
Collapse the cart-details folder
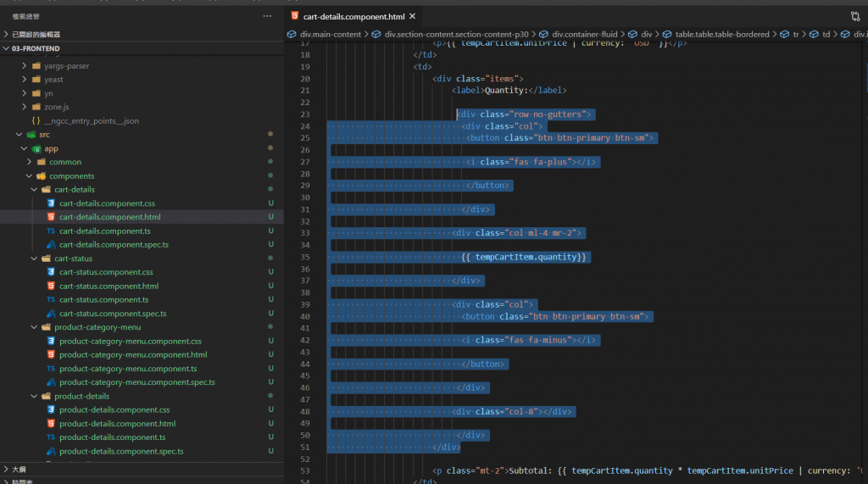(x=34, y=189)
